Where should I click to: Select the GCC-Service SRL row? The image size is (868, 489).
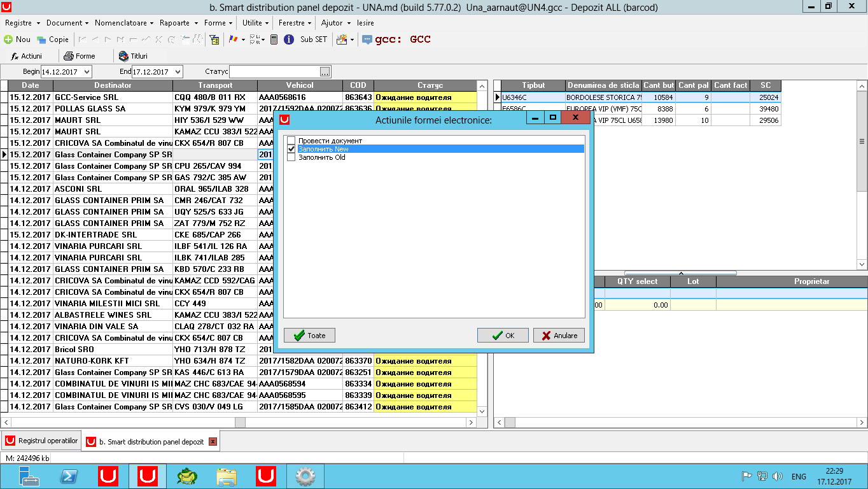click(242, 97)
